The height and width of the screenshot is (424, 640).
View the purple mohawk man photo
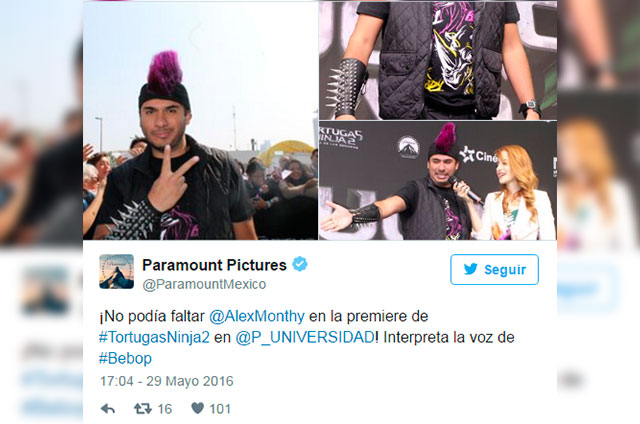(200, 121)
